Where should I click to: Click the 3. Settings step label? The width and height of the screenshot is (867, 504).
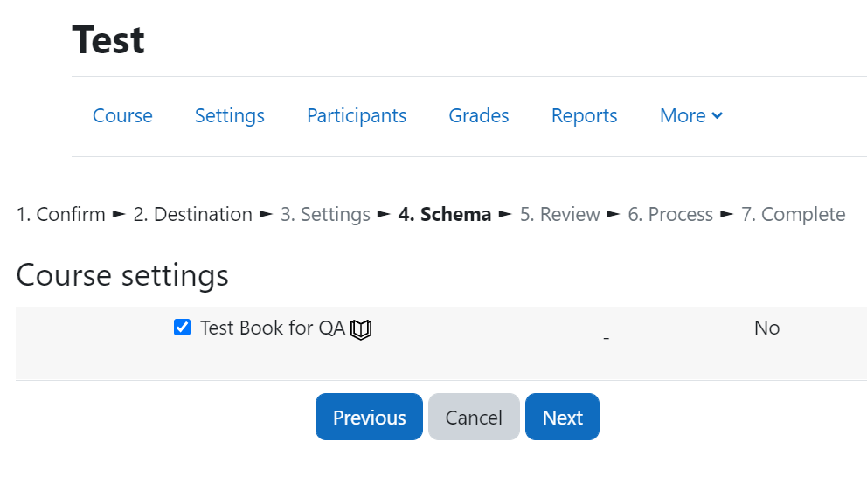(x=325, y=214)
